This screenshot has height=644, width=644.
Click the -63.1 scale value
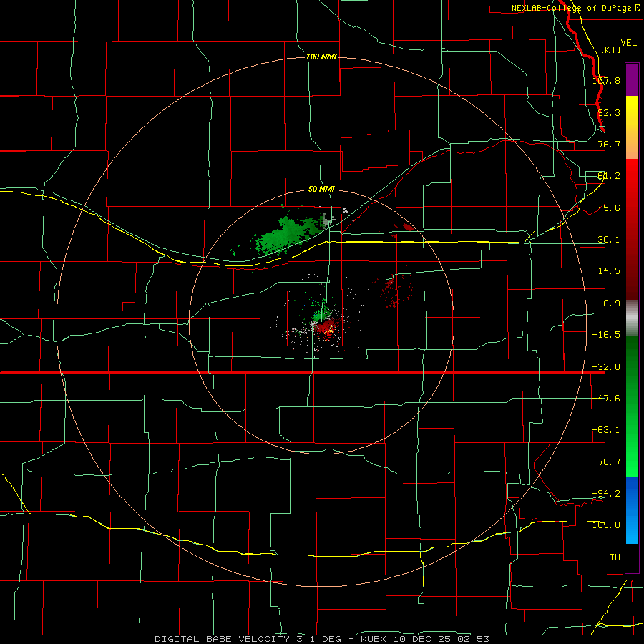[x=606, y=430]
